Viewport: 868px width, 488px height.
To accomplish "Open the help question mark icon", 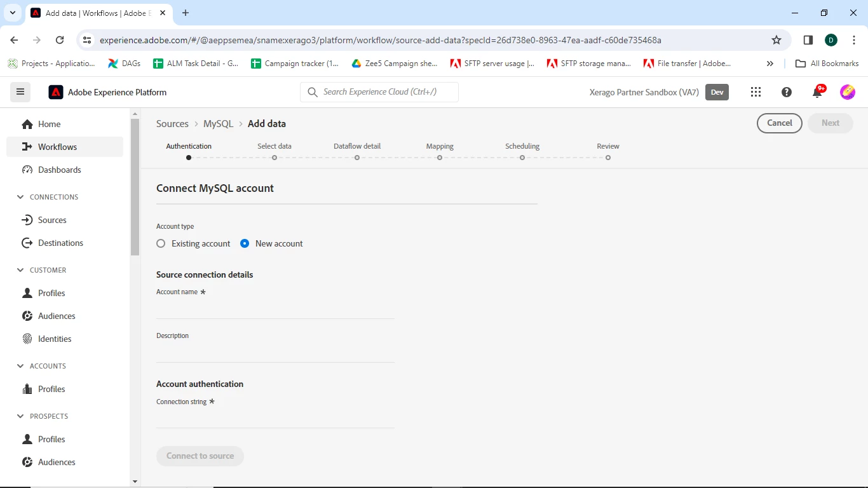I will point(787,92).
